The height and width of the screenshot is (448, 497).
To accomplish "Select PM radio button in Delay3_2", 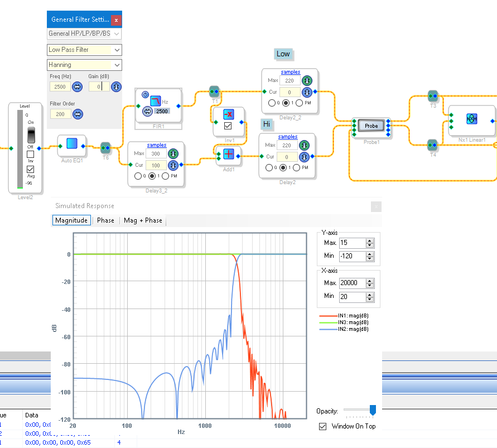I will tap(166, 176).
